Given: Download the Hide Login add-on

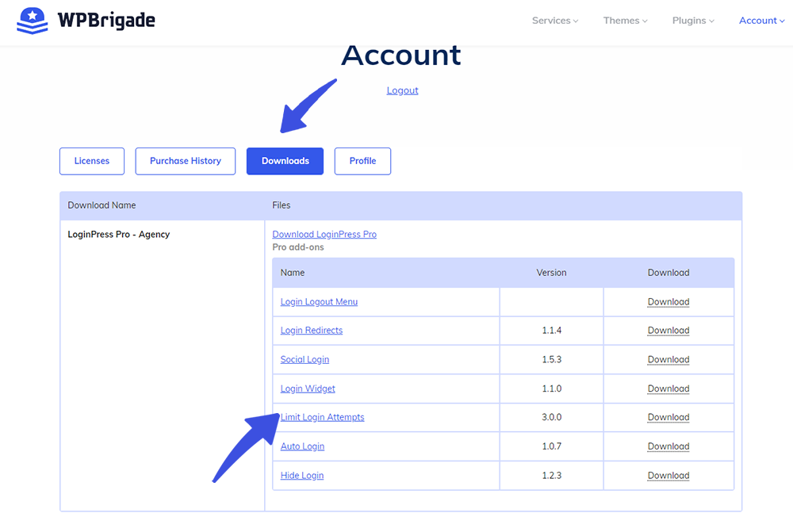Looking at the screenshot, I should (x=668, y=476).
